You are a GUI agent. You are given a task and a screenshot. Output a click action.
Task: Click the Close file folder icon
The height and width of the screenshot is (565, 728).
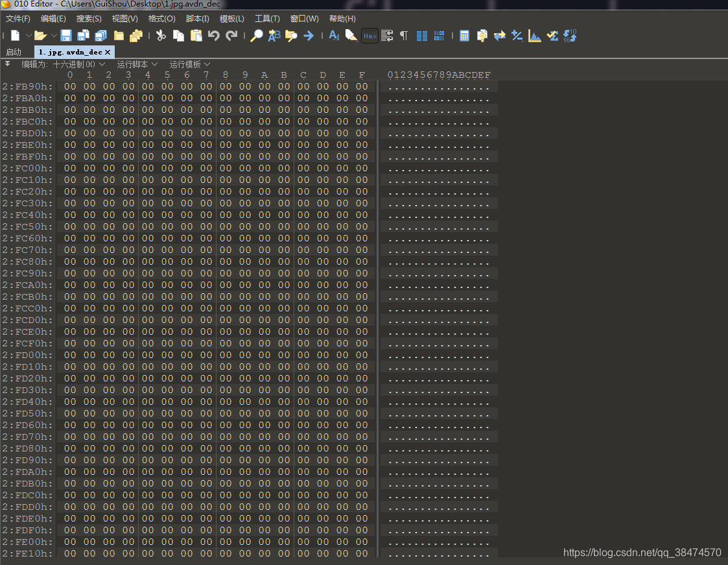(x=119, y=36)
